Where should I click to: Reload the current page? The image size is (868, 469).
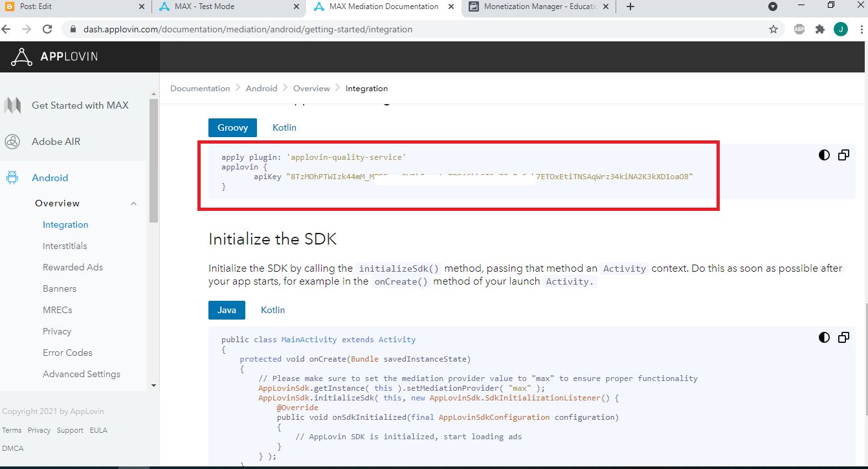[x=47, y=29]
